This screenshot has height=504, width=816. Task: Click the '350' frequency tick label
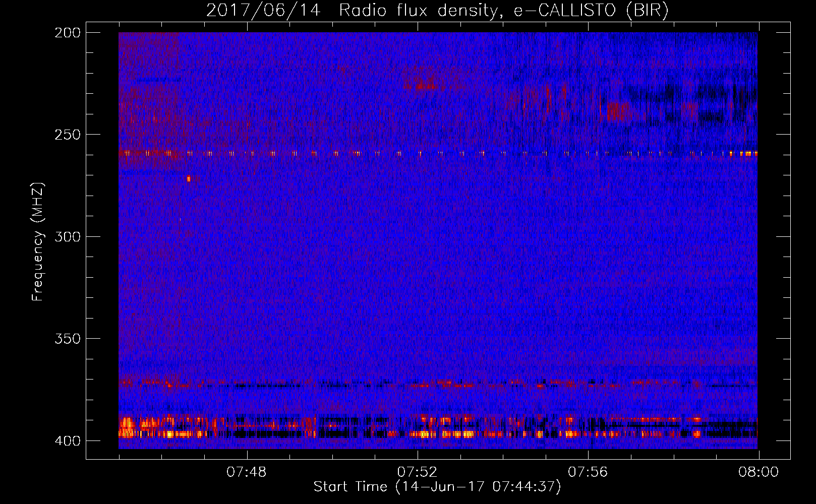click(x=68, y=339)
